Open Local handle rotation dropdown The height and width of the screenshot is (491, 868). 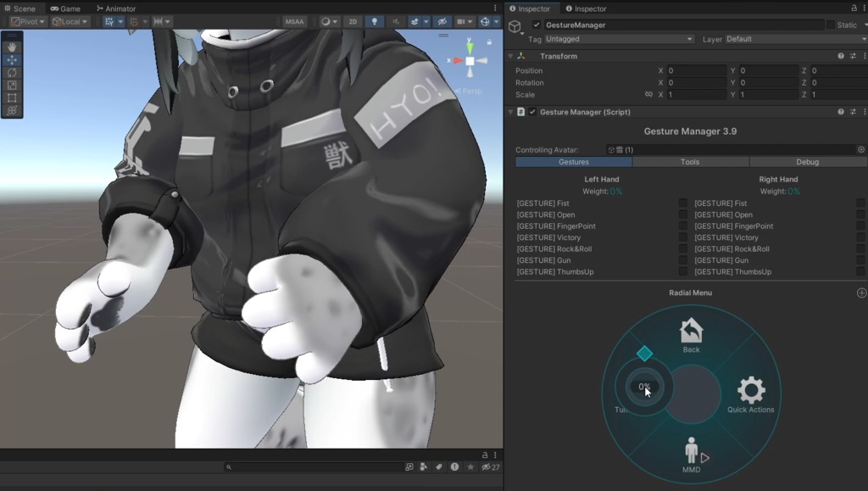[x=70, y=21]
